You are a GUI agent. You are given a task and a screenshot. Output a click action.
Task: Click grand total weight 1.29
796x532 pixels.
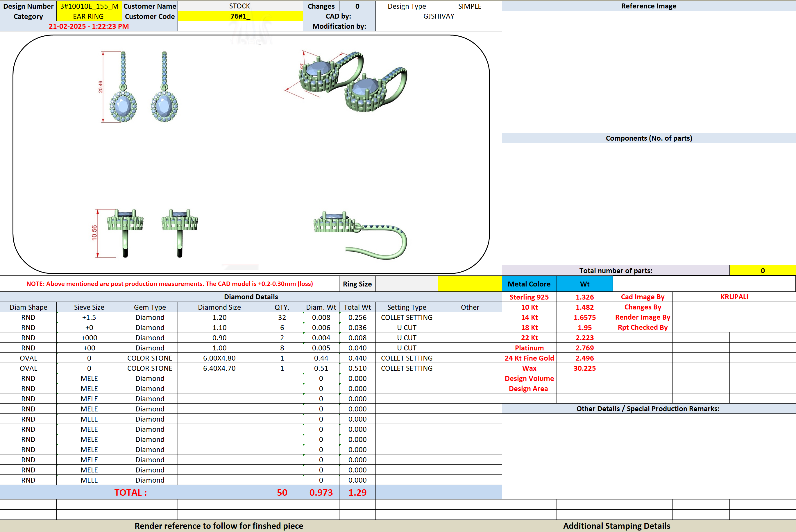[x=357, y=492]
